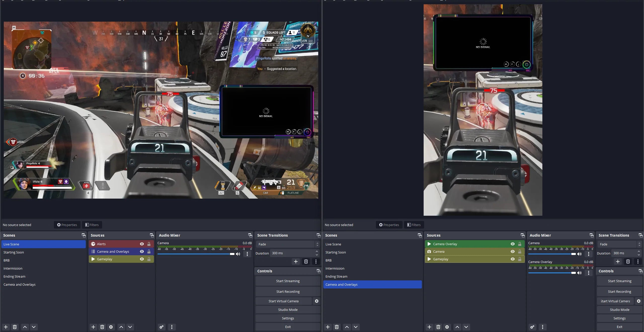Select Ending Stream scene in right window
The width and height of the screenshot is (644, 332).
pos(373,276)
